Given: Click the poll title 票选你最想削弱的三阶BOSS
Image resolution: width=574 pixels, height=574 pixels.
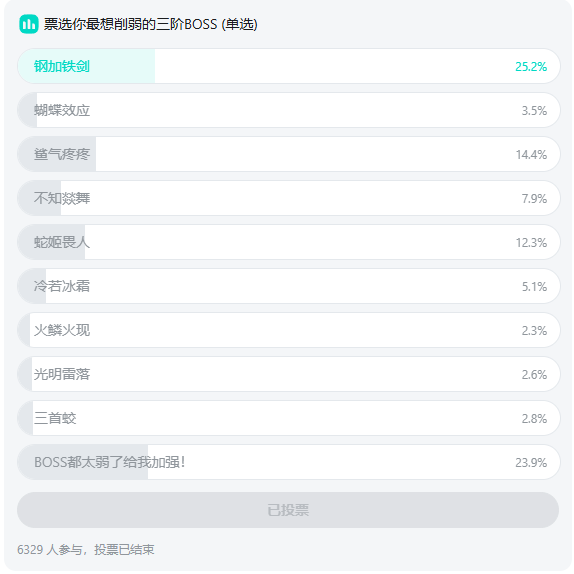Looking at the screenshot, I should pos(130,25).
